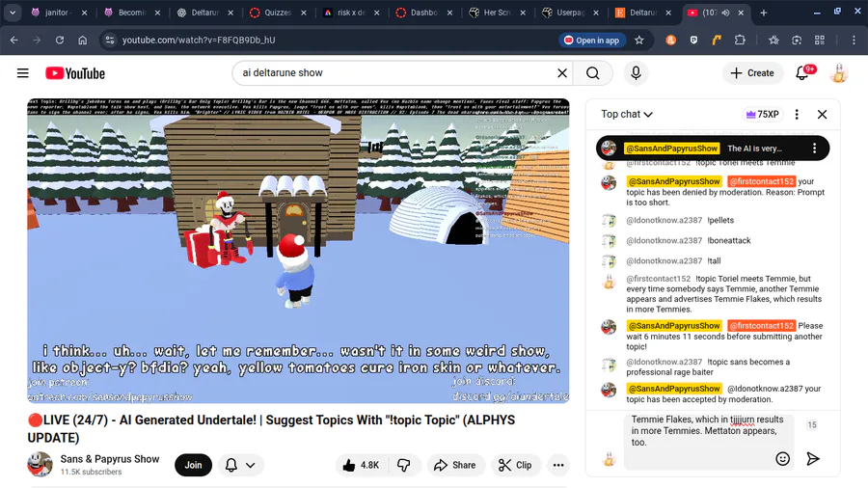This screenshot has height=488, width=868.
Task: Click the '!boneattack' chat message
Action: click(x=729, y=241)
